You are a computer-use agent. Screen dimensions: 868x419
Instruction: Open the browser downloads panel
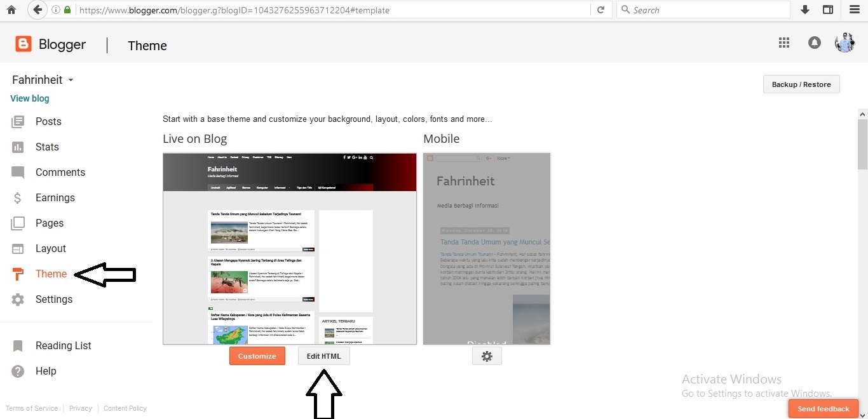pos(804,10)
